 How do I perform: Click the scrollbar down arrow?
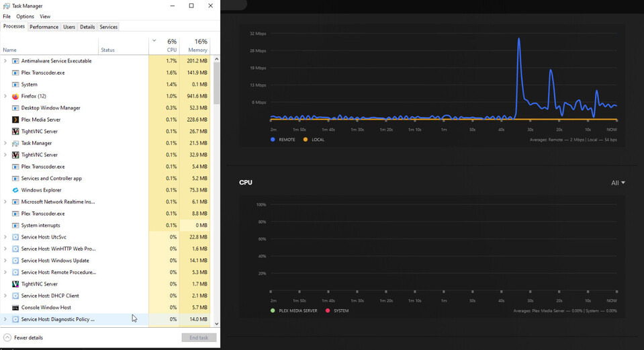coord(216,324)
